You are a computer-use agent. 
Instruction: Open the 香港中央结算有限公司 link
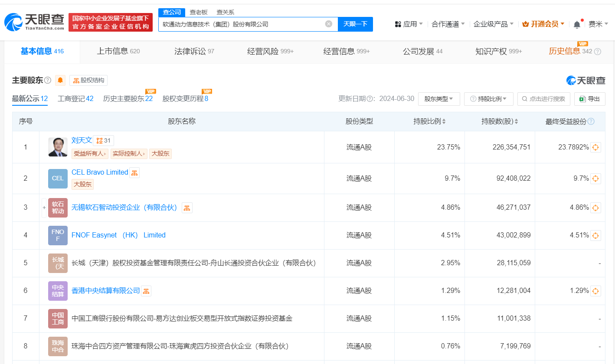click(x=106, y=291)
